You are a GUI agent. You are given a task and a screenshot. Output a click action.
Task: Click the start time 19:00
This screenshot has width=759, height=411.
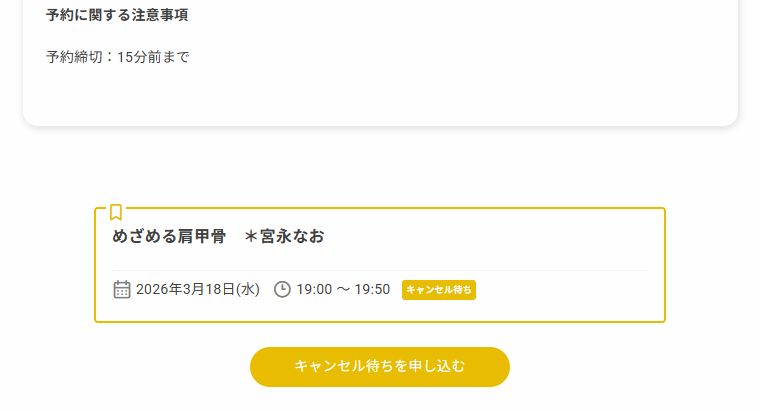tap(314, 290)
